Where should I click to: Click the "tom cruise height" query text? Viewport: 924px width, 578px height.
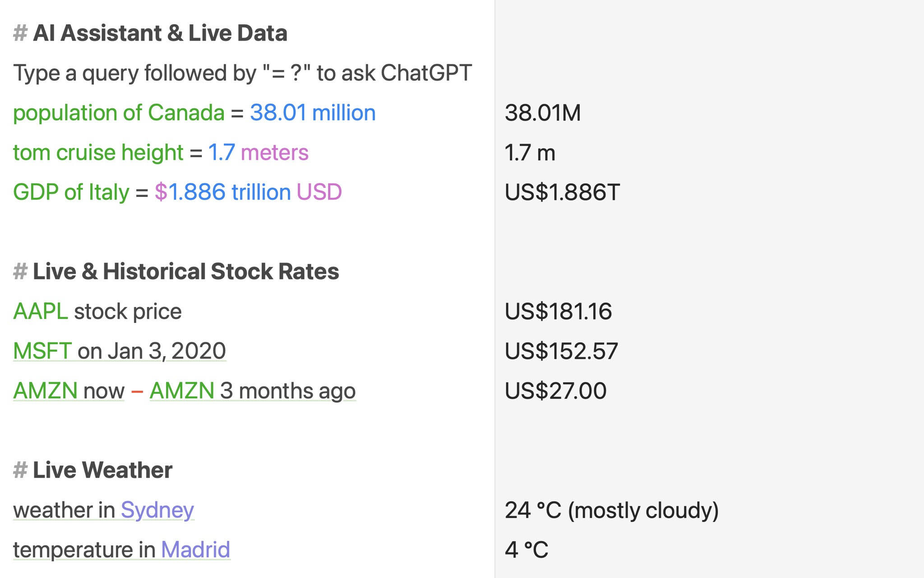[x=98, y=153]
